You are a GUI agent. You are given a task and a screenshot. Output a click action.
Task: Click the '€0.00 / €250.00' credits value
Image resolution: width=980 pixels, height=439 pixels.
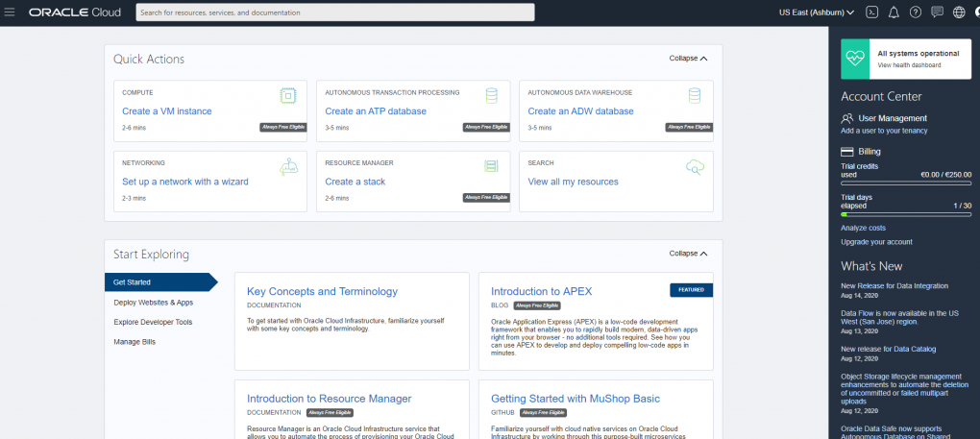[945, 175]
